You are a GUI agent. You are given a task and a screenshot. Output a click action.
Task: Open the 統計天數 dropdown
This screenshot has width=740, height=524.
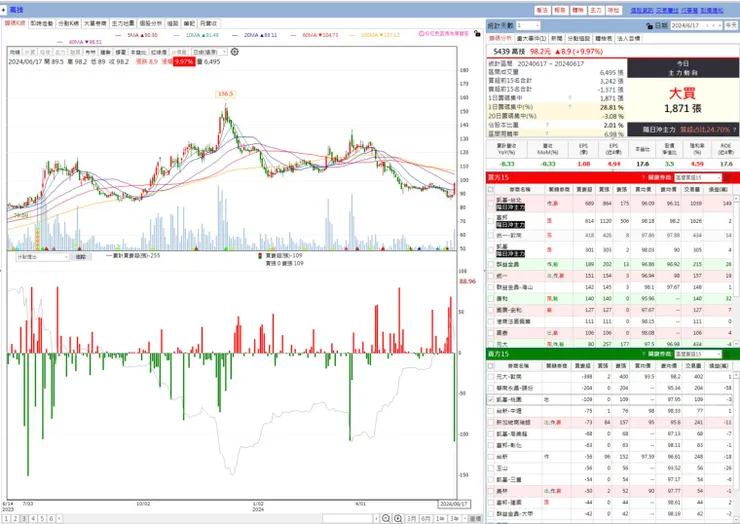tap(528, 25)
